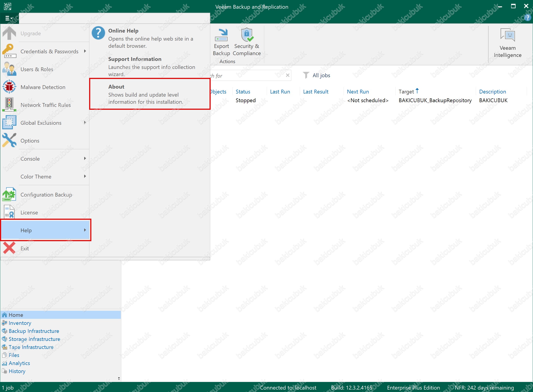Open the Users & Roles menu item
Screen dimensions: 533x392
click(x=37, y=69)
